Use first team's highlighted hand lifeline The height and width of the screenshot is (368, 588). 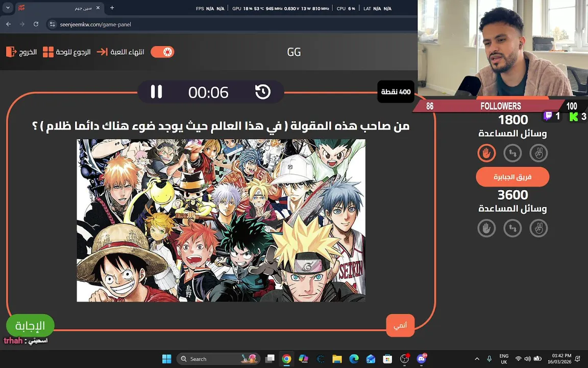click(486, 153)
